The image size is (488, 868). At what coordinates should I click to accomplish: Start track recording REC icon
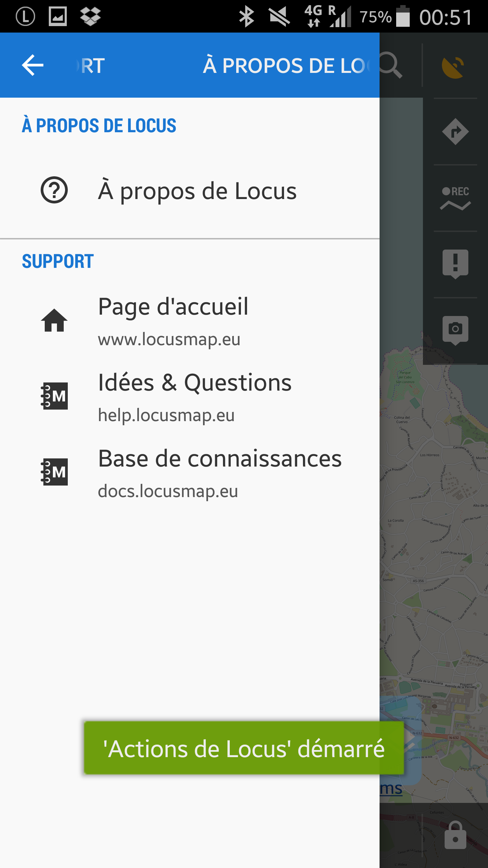pos(455,198)
